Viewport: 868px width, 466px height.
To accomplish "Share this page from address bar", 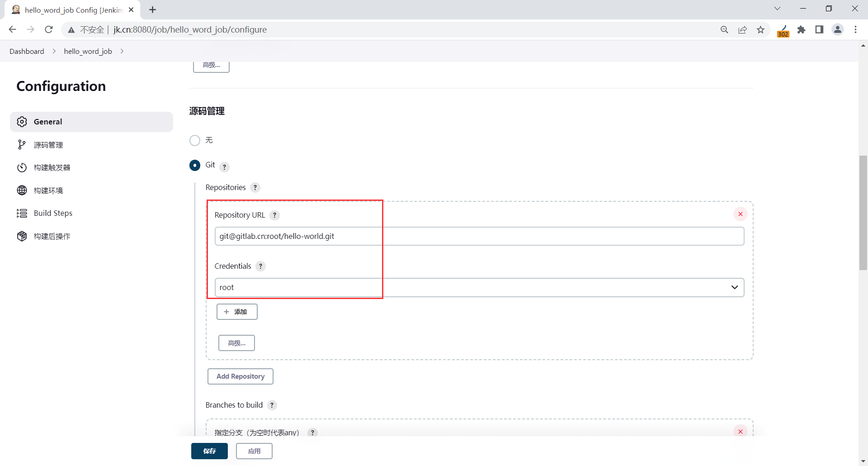I will point(742,29).
